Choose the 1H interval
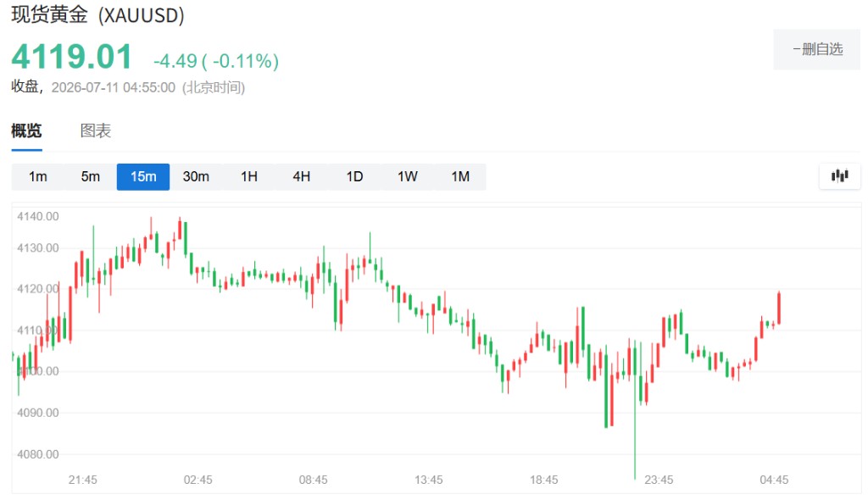This screenshot has width=868, height=500. click(249, 176)
